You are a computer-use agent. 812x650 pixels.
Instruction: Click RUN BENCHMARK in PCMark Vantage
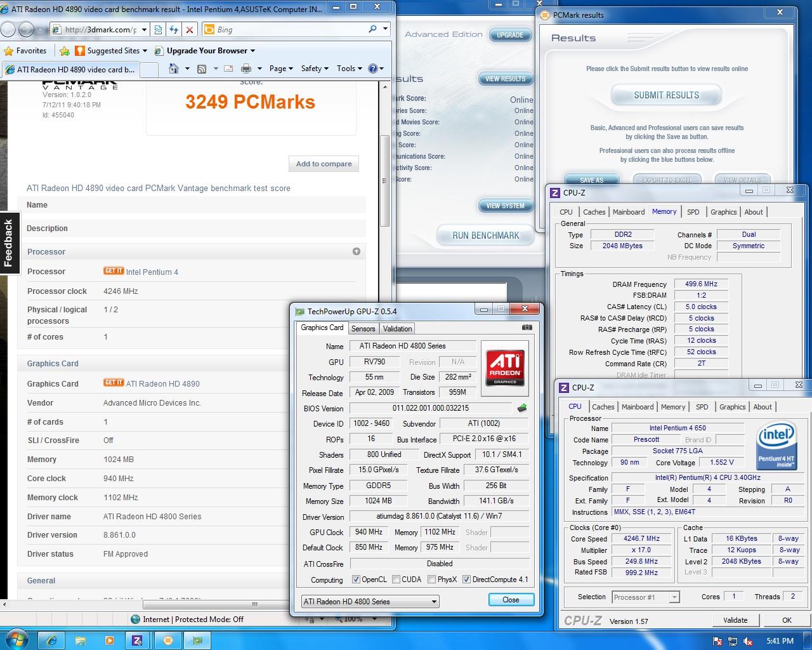point(486,235)
